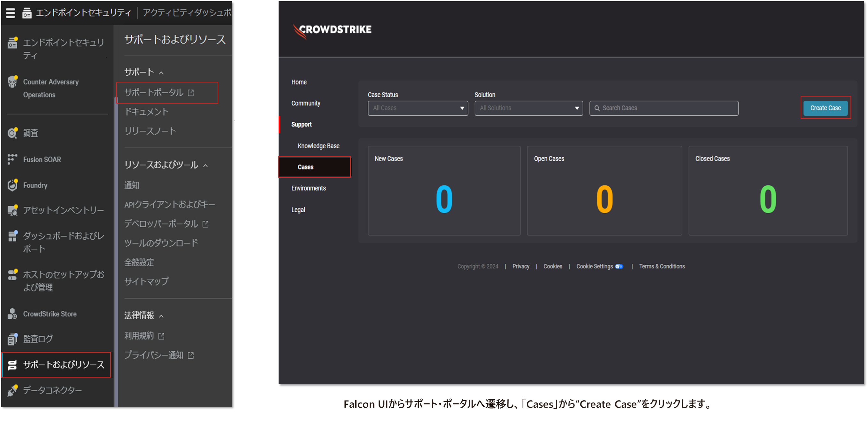Click the データコネクター plug icon
The height and width of the screenshot is (422, 868).
[12, 390]
